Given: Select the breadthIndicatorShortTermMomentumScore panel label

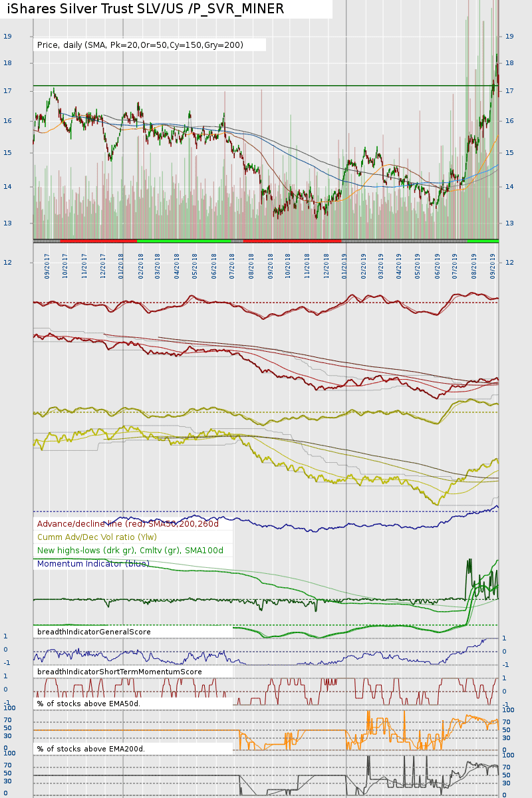Looking at the screenshot, I should 120,672.
